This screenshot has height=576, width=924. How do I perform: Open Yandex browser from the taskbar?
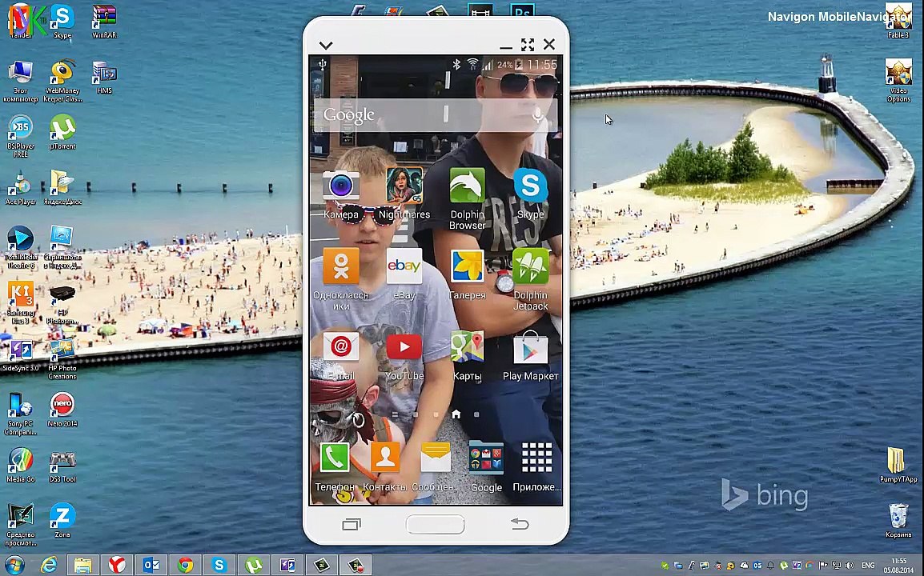(117, 566)
